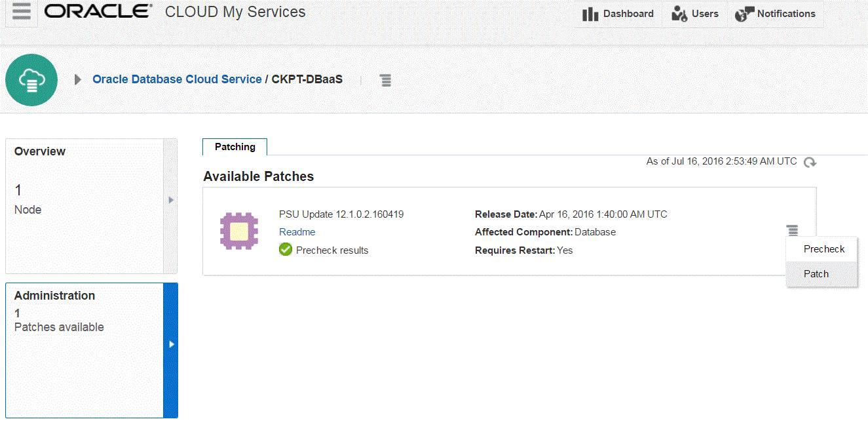Go to Oracle Database Cloud Service link

177,79
